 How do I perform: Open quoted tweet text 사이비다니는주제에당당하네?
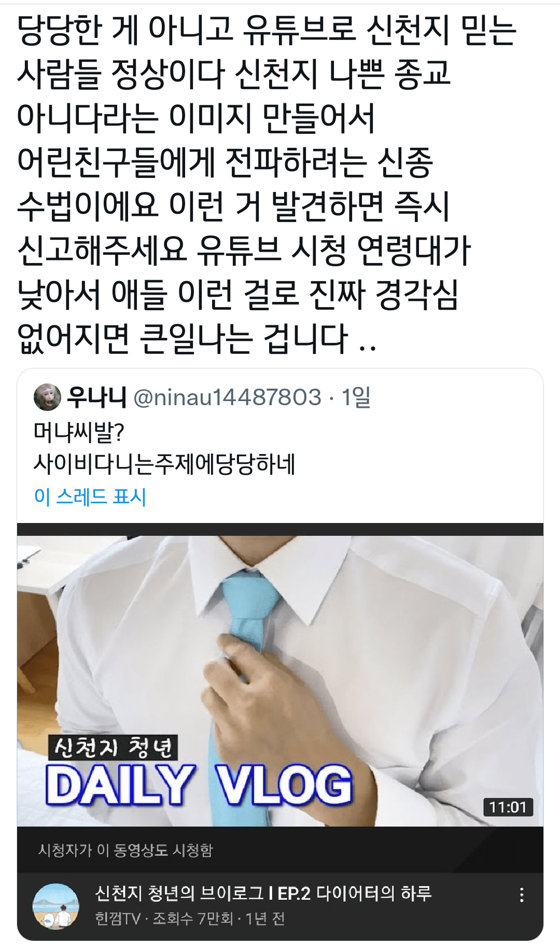(164, 464)
